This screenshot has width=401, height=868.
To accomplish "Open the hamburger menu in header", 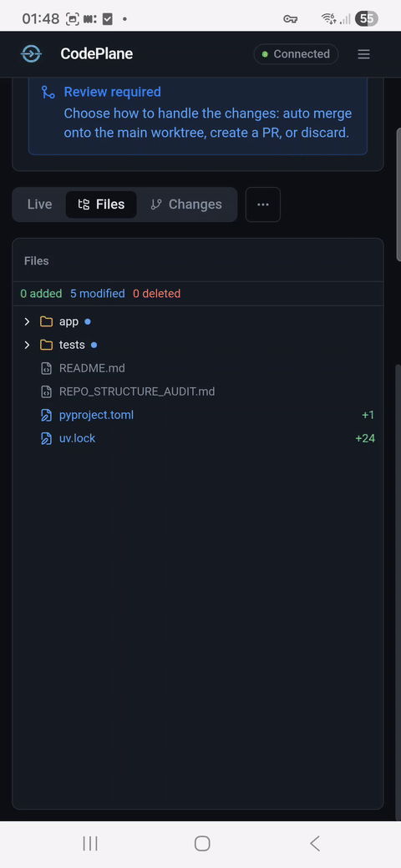I will point(363,54).
